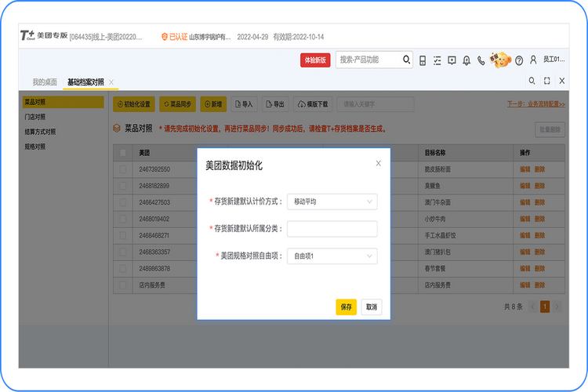588x392 pixels.
Task: Close the 基础档案对照 tab
Action: 111,82
